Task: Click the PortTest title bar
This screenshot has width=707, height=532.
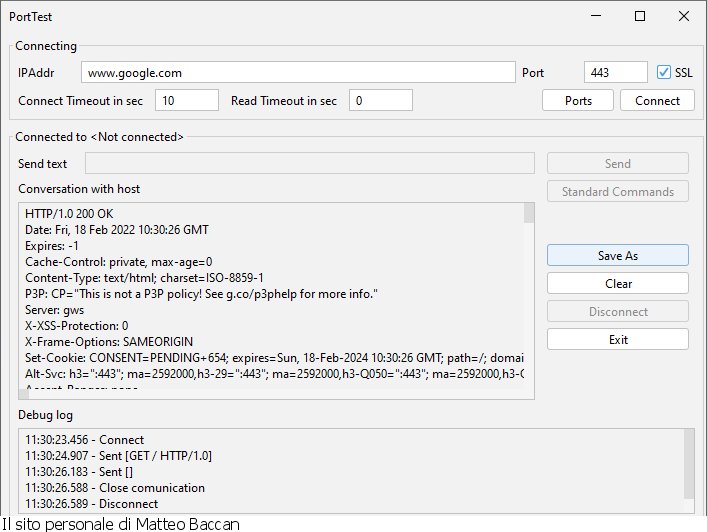Action: [300, 17]
